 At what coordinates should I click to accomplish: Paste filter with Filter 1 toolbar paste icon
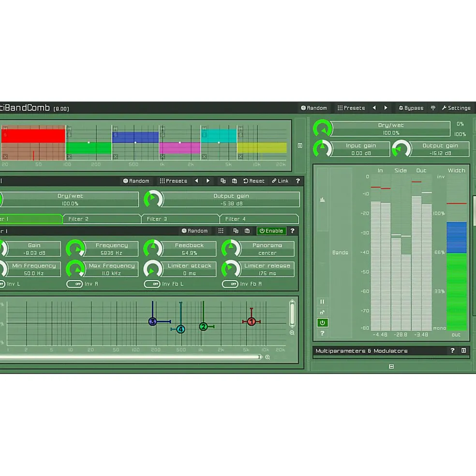point(247,231)
